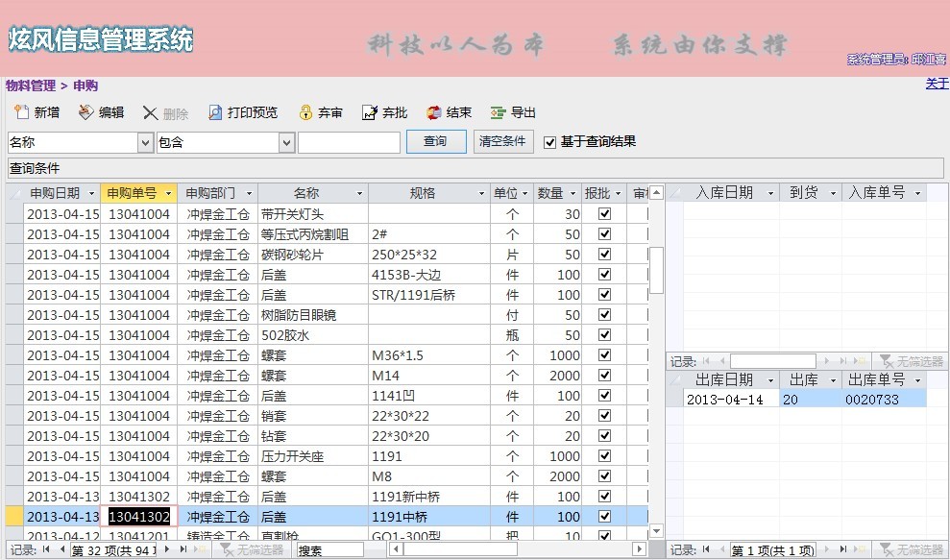950x560 pixels.
Task: Toggle 基于查询结果 checkbox
Action: coord(549,142)
